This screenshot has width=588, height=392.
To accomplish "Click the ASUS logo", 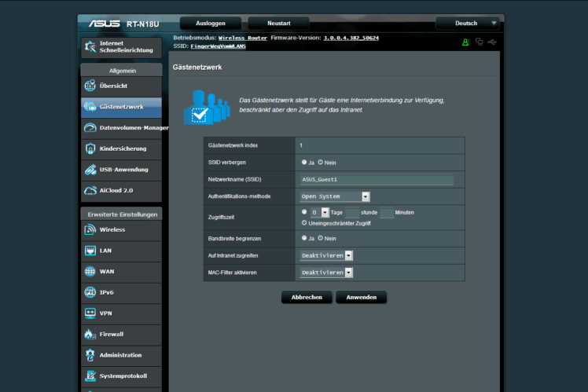I will click(105, 24).
